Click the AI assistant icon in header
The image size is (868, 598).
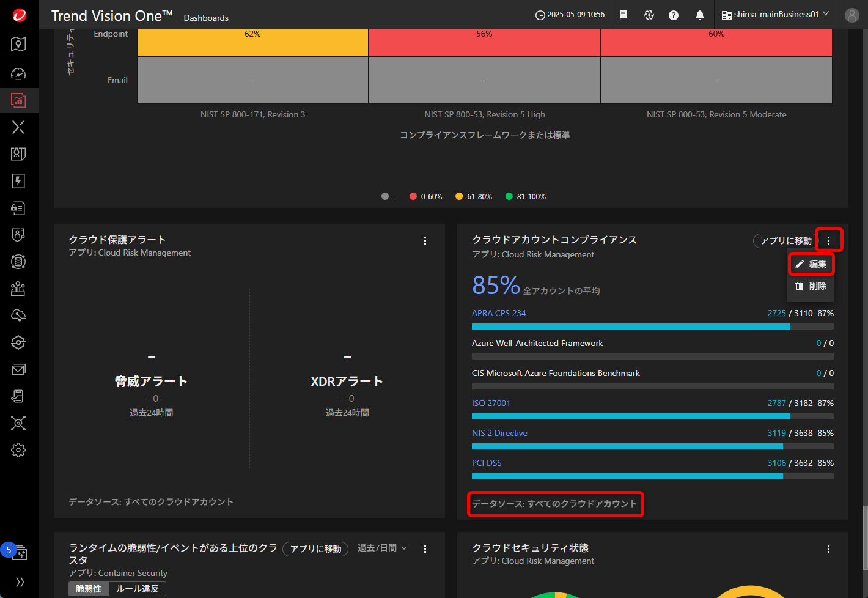649,15
